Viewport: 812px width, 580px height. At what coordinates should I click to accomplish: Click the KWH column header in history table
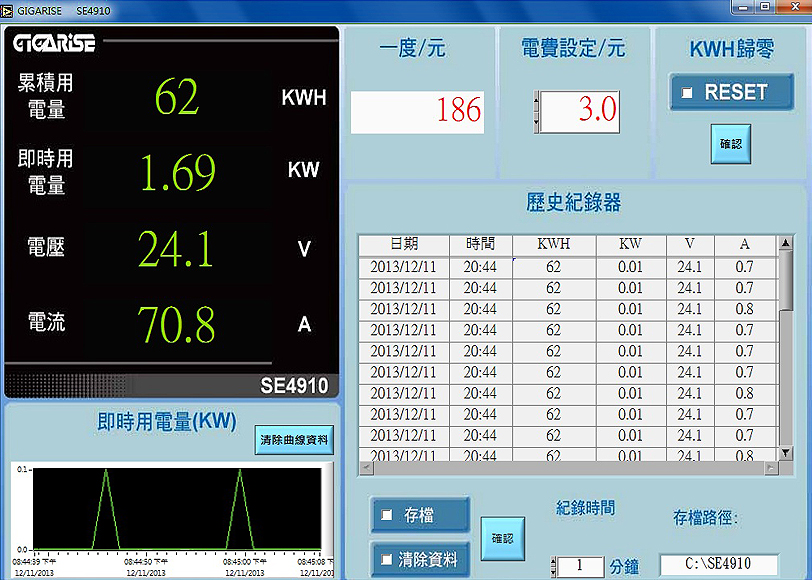(554, 244)
